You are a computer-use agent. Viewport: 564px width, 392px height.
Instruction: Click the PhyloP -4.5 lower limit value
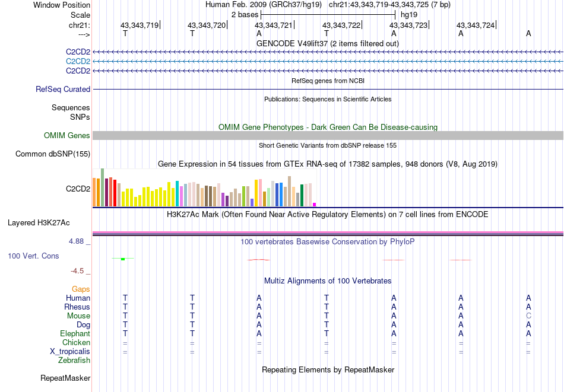[77, 270]
